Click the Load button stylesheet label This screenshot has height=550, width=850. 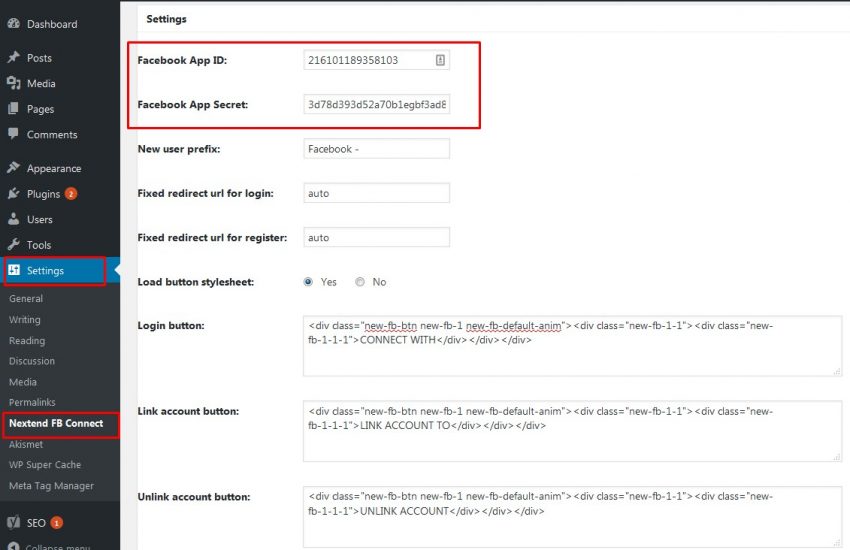point(196,282)
